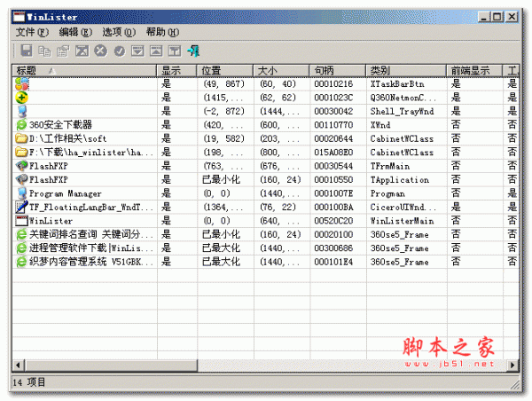This screenshot has height=401, width=532.
Task: Click the 进程管理软件下载 row browser icon
Action: 21,248
